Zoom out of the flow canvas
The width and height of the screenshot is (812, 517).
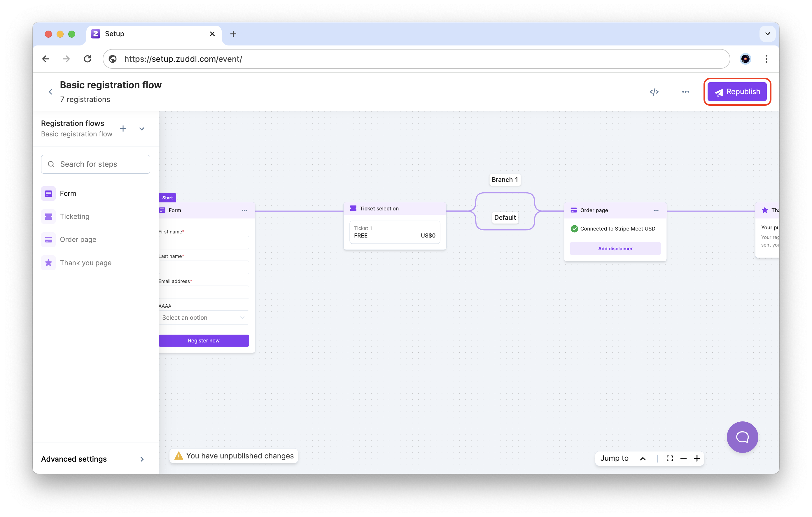[684, 458]
